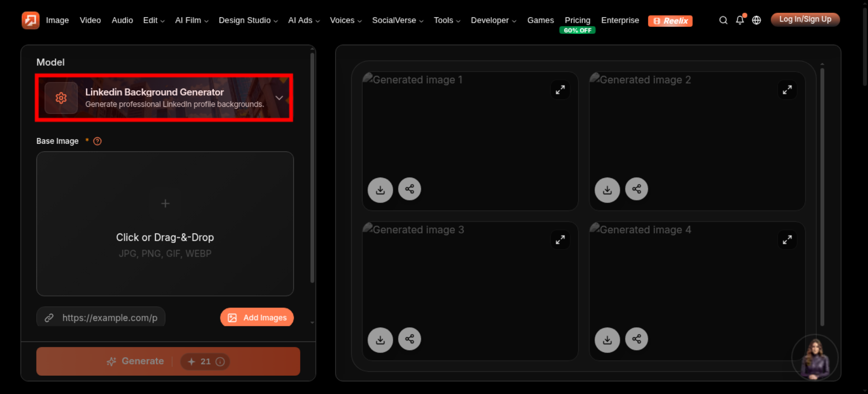Click the Base Image help question icon
This screenshot has height=394, width=868.
pos(98,141)
